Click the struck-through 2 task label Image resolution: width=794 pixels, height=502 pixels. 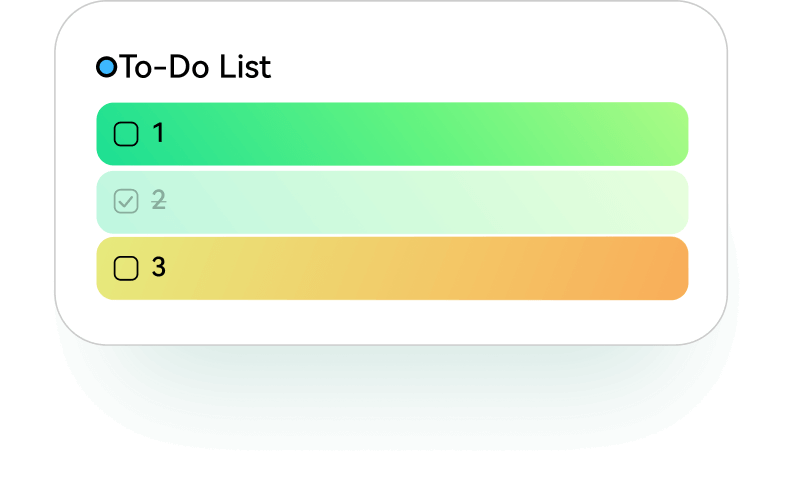(x=158, y=200)
